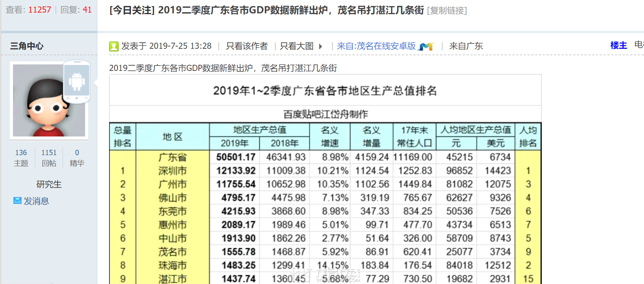Click the 回复: 41 reply count
The width and height of the screenshot is (644, 284).
click(76, 10)
